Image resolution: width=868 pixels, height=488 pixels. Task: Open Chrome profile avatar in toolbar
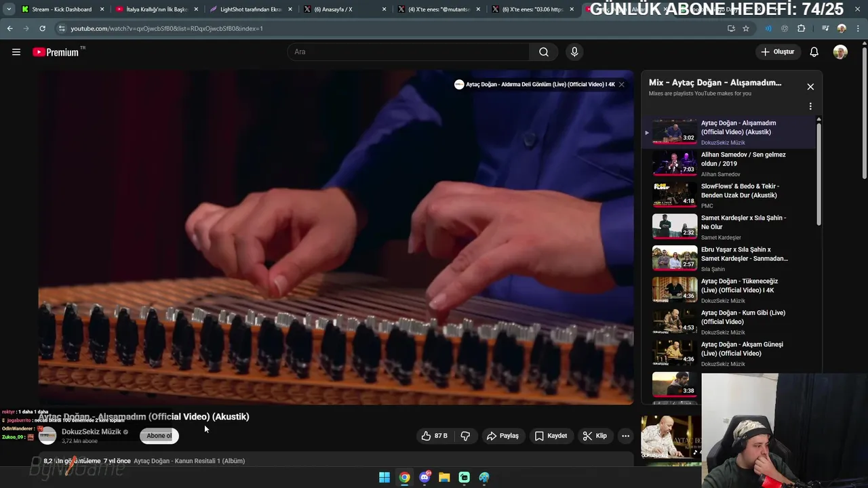pyautogui.click(x=842, y=28)
